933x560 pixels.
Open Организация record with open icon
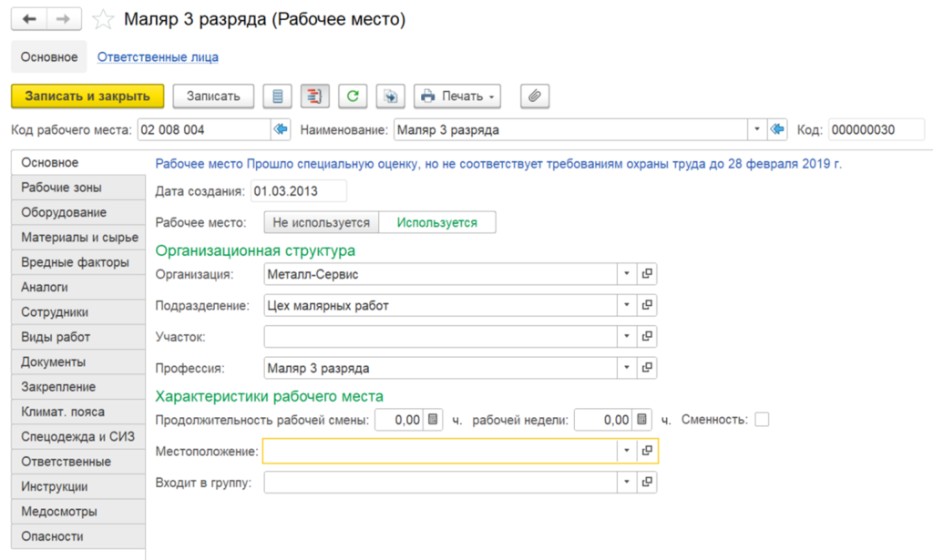647,274
